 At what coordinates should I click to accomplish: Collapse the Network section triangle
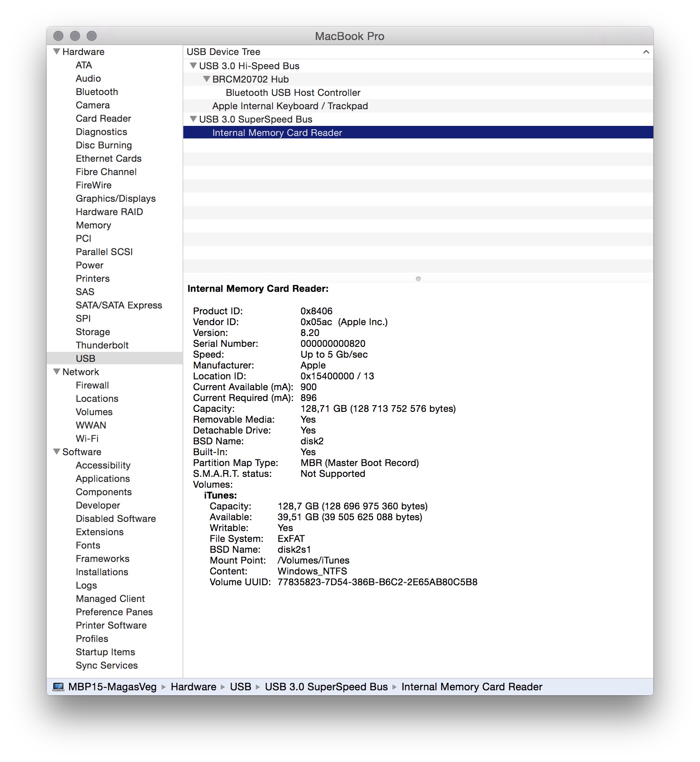(57, 372)
